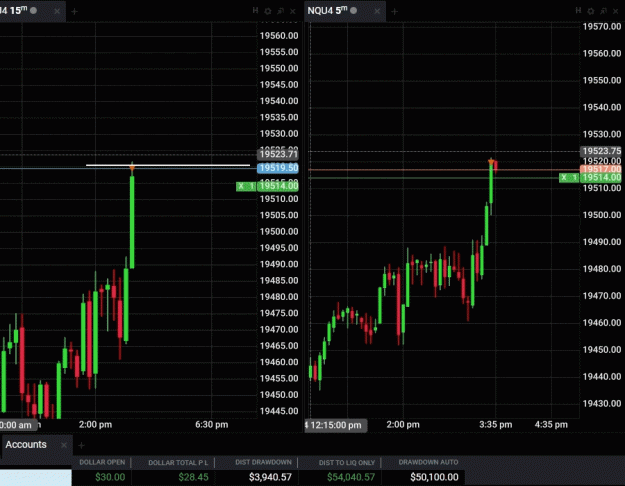Image resolution: width=625 pixels, height=486 pixels.
Task: Select the $28.45 total P L value
Action: point(193,477)
